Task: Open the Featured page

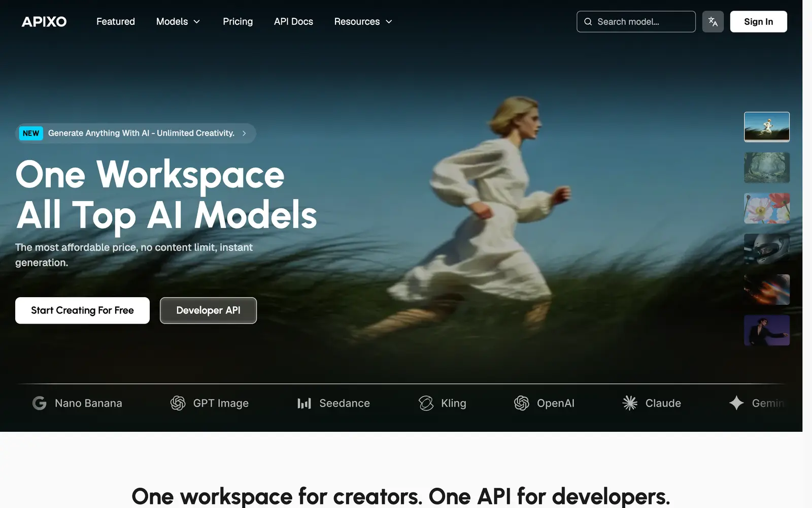Action: [116, 21]
